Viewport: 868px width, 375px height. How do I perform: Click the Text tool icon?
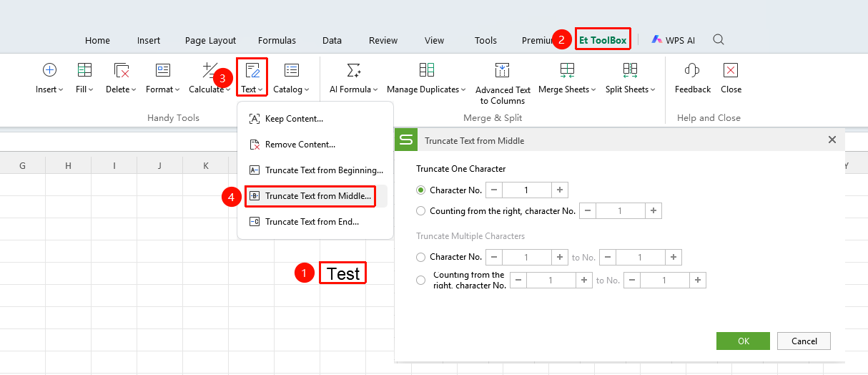pos(252,69)
